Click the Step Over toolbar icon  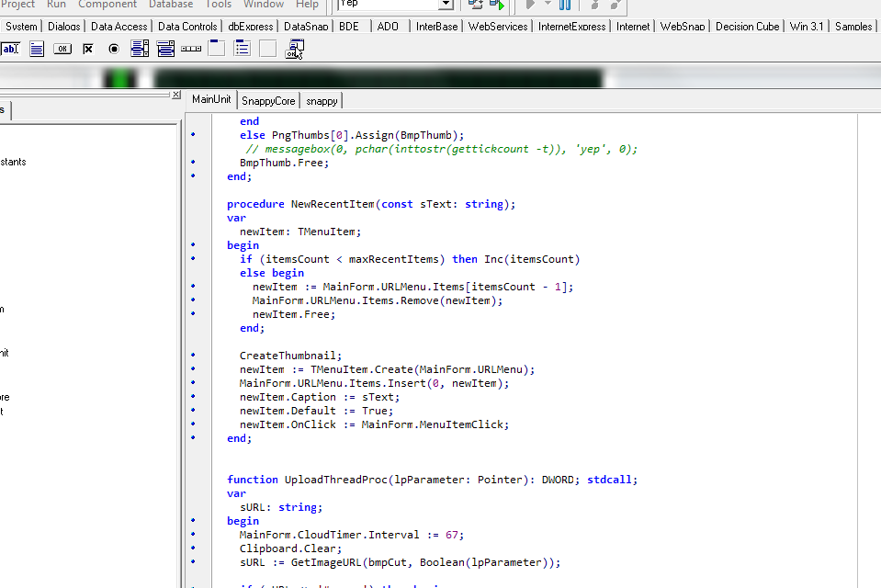(616, 6)
